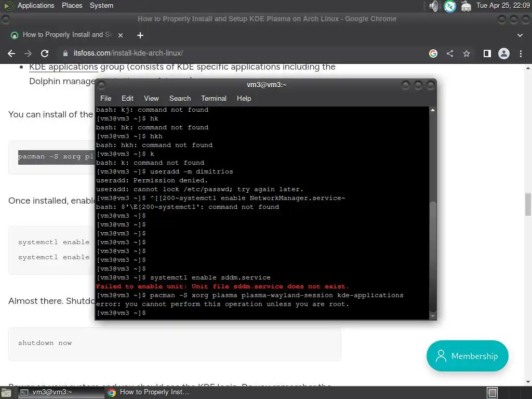
Task: Open the terminal's Edit menu
Action: coord(127,98)
